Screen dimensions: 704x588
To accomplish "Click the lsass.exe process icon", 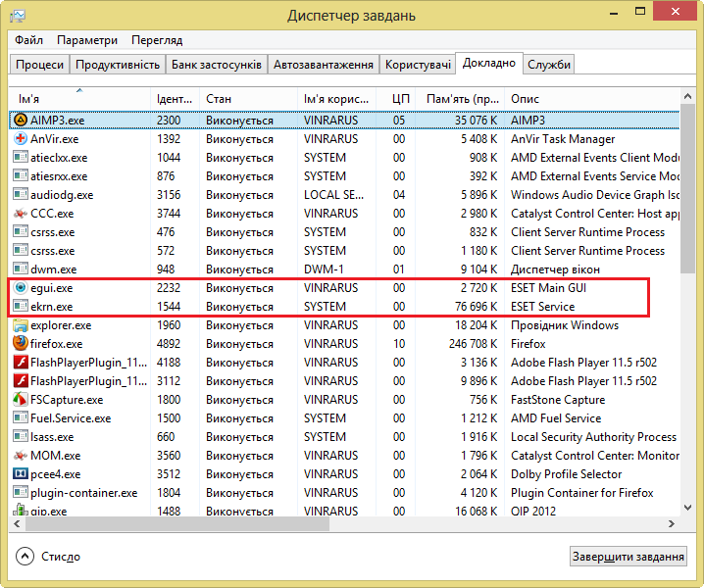I will point(21,436).
